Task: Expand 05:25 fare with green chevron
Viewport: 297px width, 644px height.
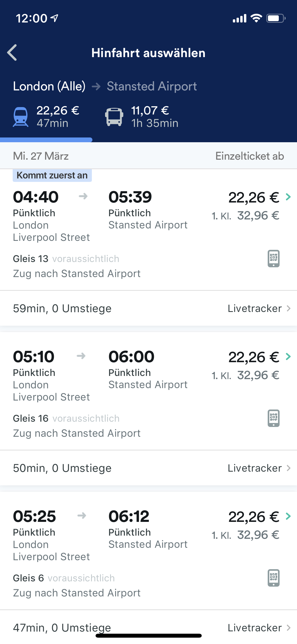Action: pos(288,516)
